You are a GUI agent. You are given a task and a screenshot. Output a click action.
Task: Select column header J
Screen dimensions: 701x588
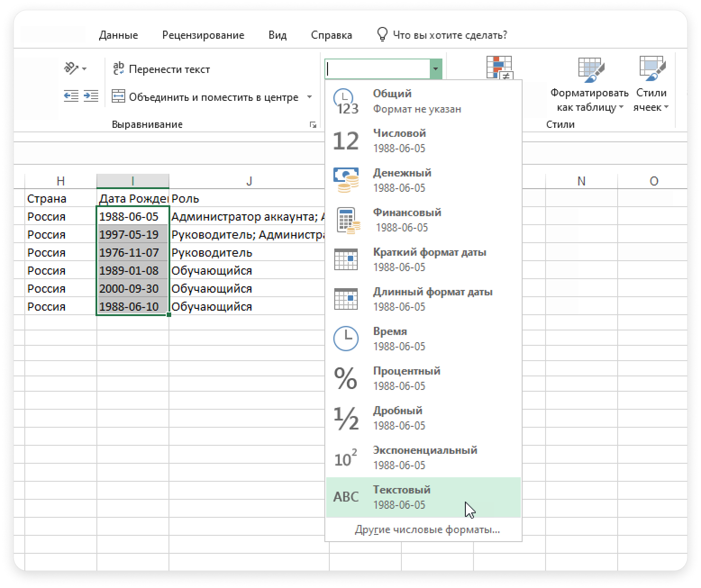[x=249, y=181]
